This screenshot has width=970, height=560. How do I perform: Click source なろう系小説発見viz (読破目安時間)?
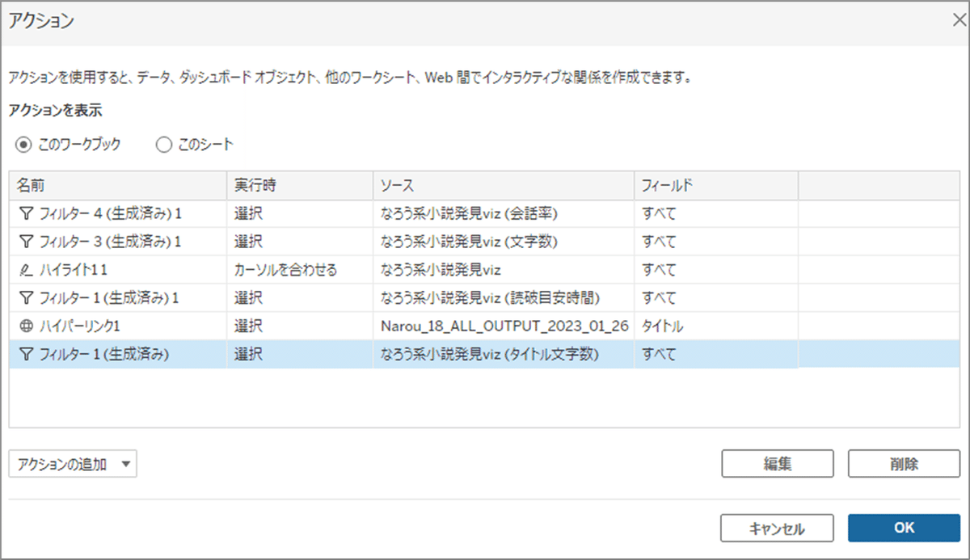(x=490, y=298)
